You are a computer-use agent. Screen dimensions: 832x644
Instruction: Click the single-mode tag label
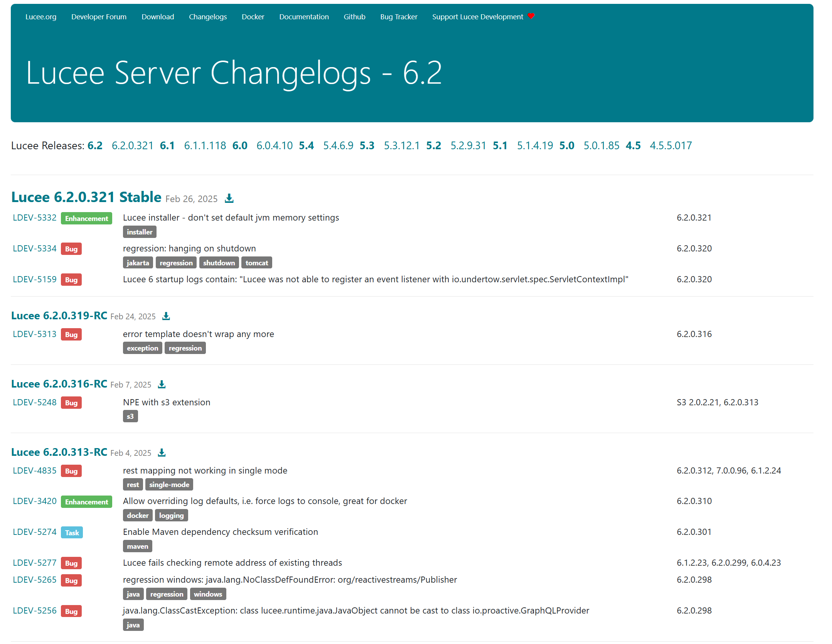[169, 484]
